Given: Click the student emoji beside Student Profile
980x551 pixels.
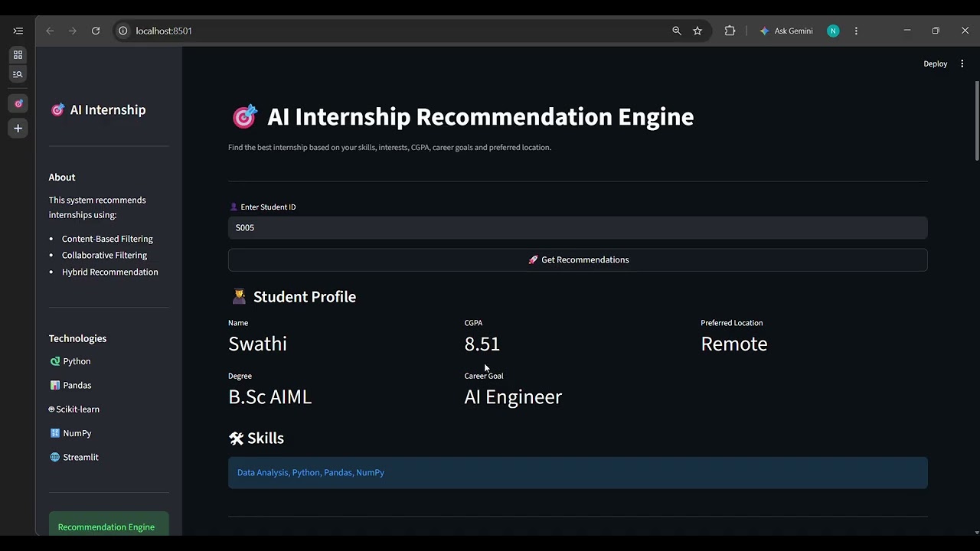Looking at the screenshot, I should 239,296.
